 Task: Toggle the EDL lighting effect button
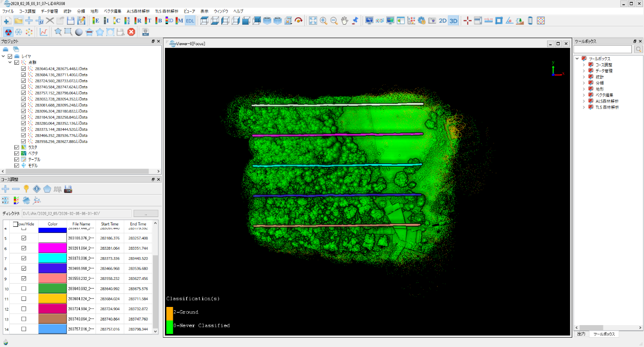[x=190, y=20]
